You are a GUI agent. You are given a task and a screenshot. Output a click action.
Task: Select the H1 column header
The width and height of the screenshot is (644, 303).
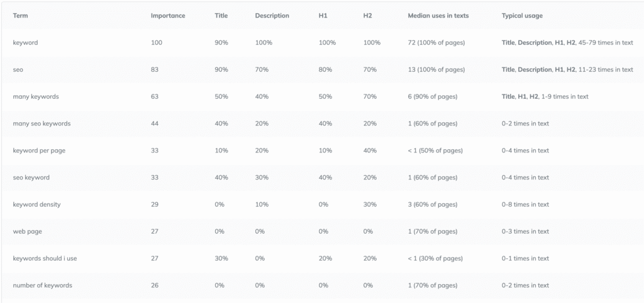point(323,16)
